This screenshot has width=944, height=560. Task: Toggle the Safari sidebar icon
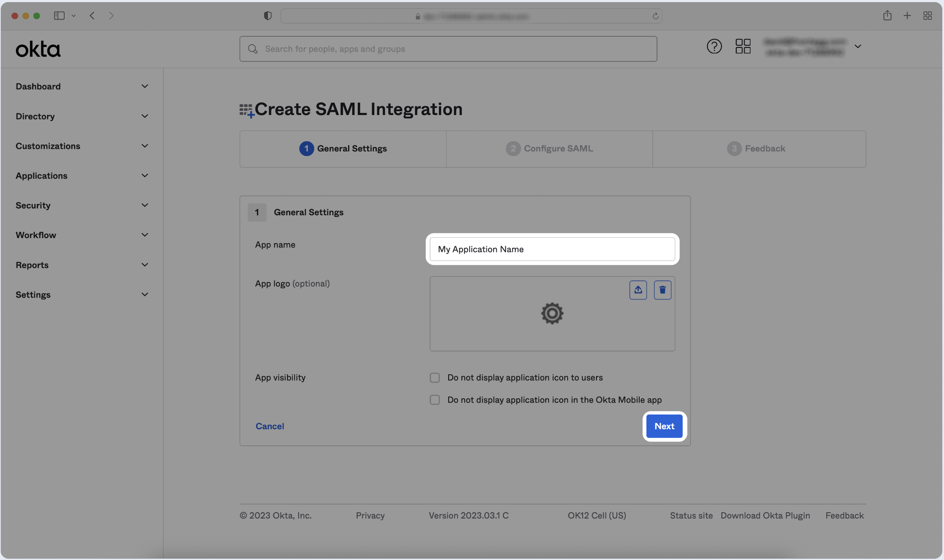pos(59,16)
